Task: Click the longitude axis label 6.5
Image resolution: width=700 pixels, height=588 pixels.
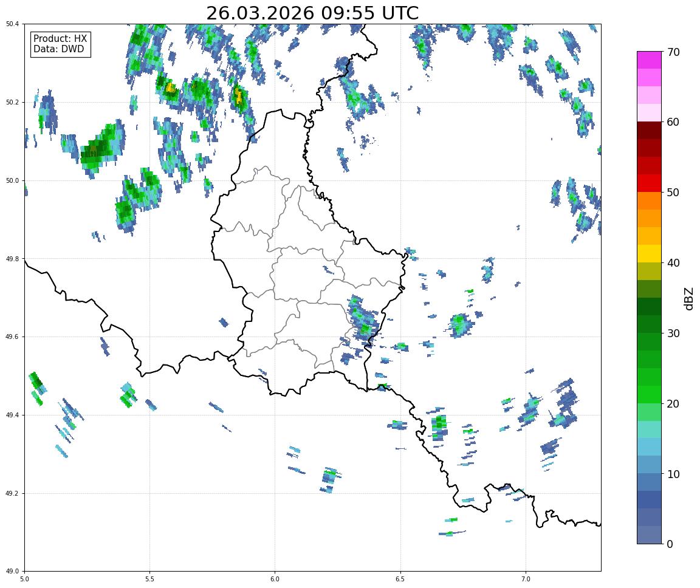Action: 400,579
